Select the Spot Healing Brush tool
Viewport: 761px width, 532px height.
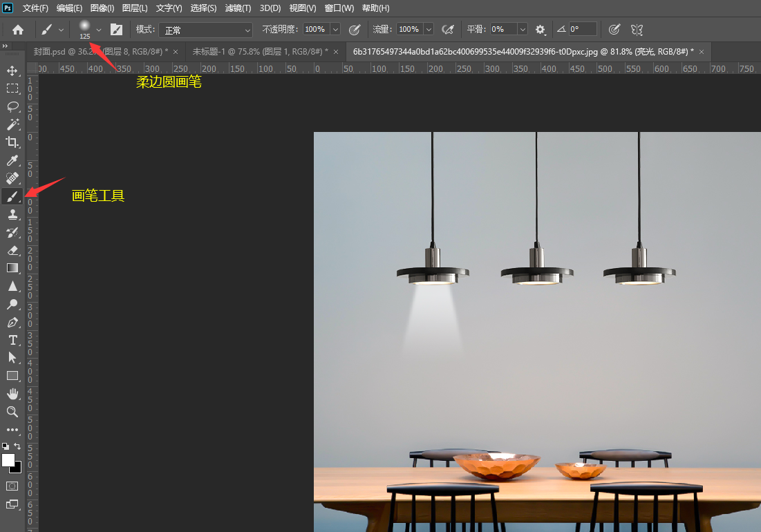[x=12, y=178]
